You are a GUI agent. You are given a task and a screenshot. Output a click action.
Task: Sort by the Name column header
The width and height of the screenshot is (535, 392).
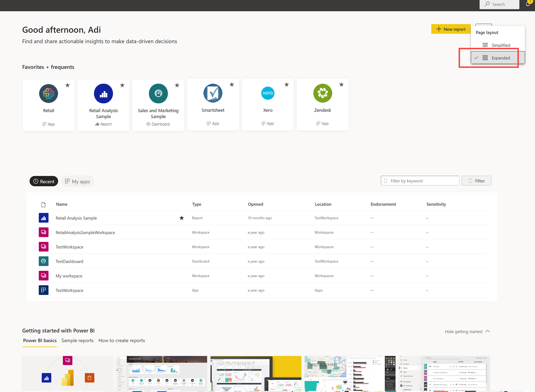pos(62,204)
